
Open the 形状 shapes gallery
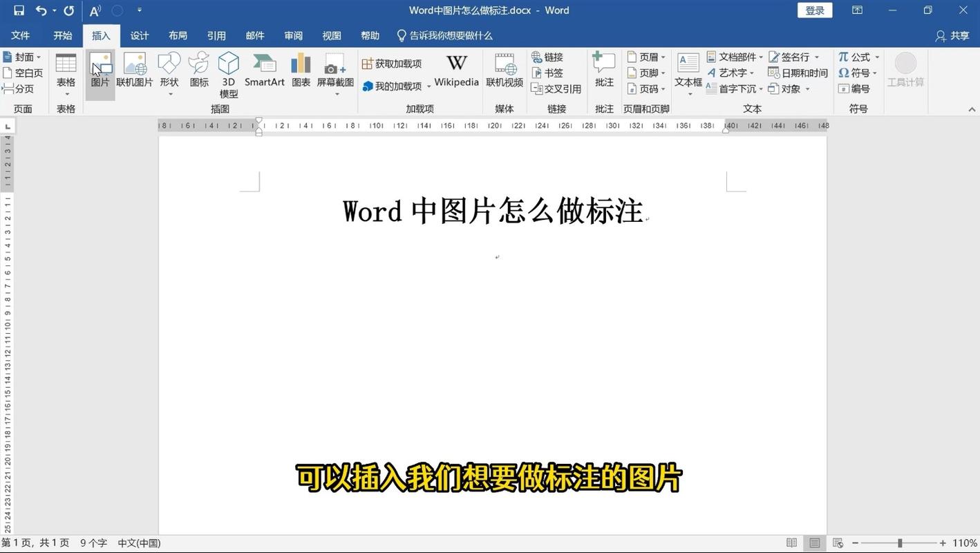169,75
